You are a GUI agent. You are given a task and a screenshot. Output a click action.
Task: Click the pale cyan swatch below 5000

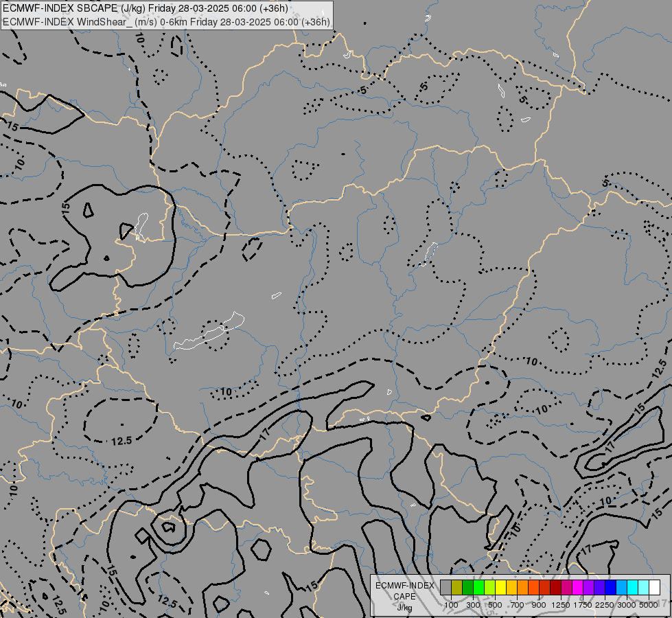[x=644, y=587]
